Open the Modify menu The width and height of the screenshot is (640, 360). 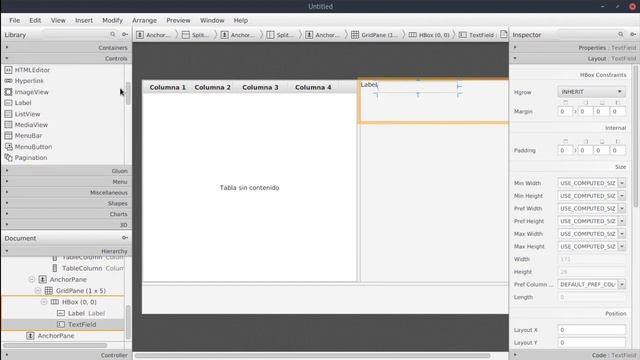(112, 20)
